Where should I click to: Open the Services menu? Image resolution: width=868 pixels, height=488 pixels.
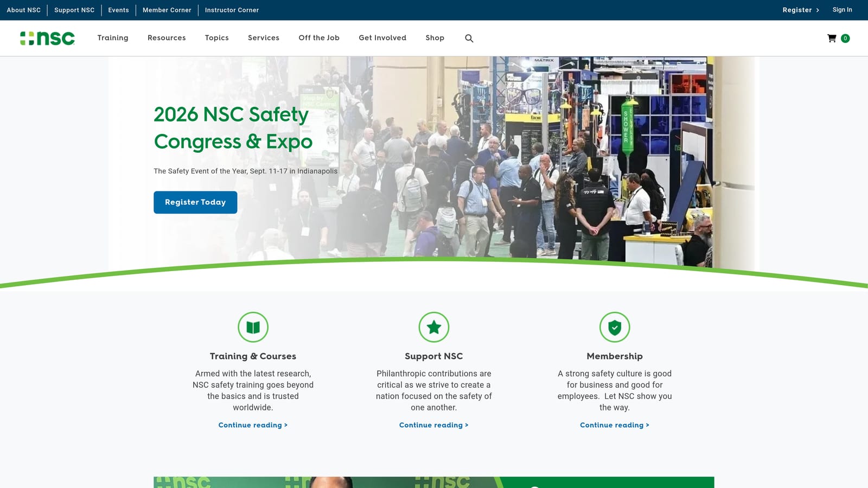pyautogui.click(x=264, y=38)
